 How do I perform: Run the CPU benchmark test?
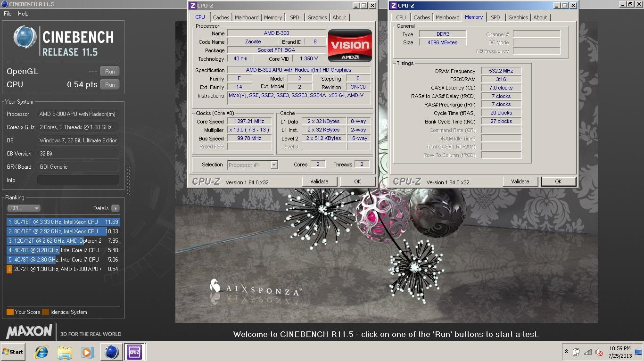pyautogui.click(x=110, y=85)
